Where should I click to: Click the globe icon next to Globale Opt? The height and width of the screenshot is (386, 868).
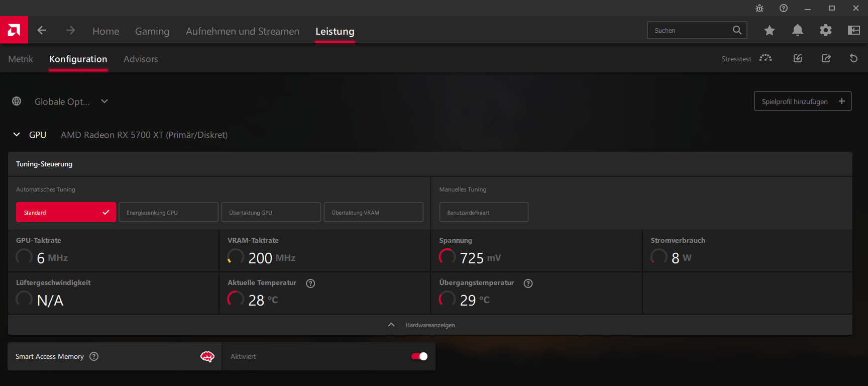click(17, 101)
